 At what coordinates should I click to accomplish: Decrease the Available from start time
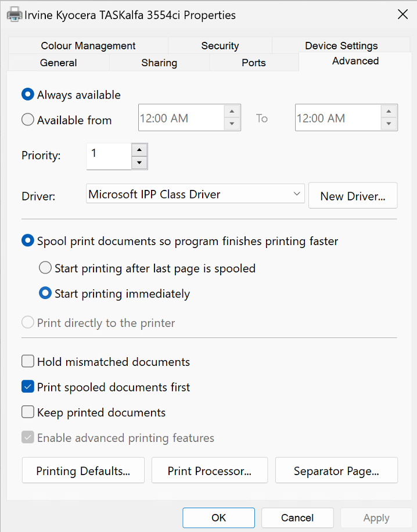[232, 124]
